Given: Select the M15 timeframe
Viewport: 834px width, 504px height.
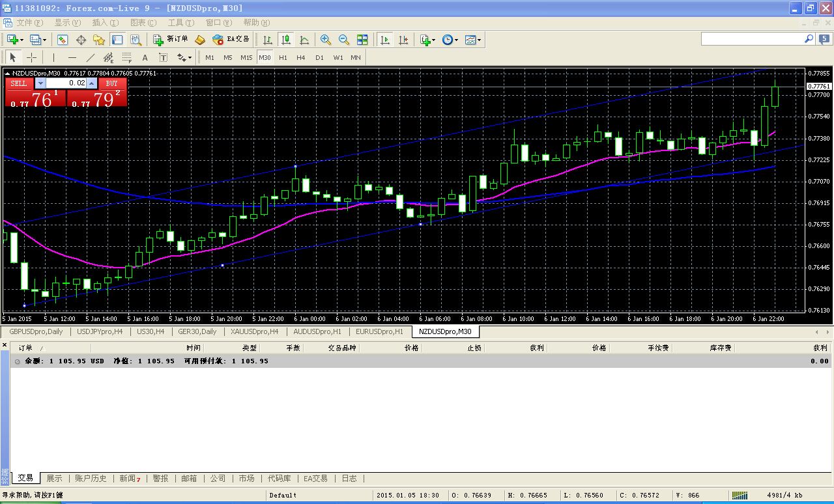Looking at the screenshot, I should [x=246, y=57].
